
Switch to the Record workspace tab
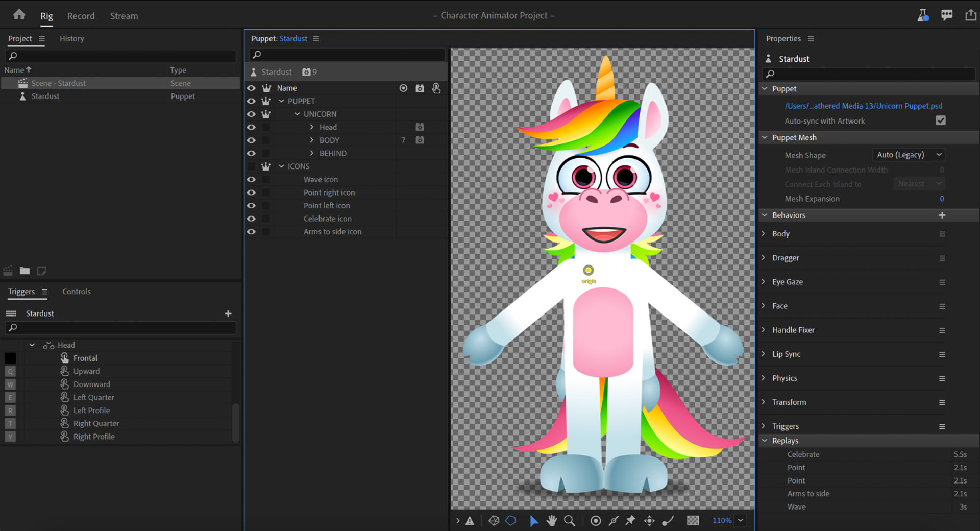click(81, 16)
